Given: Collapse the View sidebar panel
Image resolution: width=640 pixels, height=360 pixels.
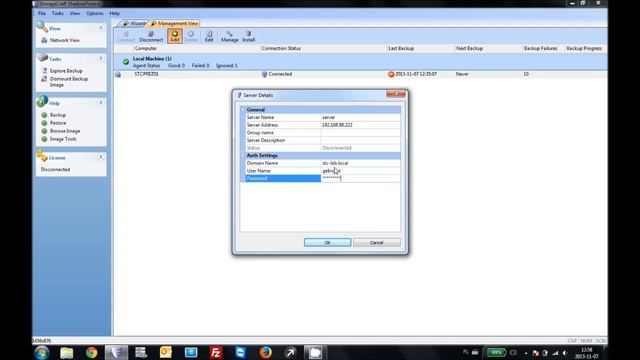Looking at the screenshot, I should click(101, 28).
